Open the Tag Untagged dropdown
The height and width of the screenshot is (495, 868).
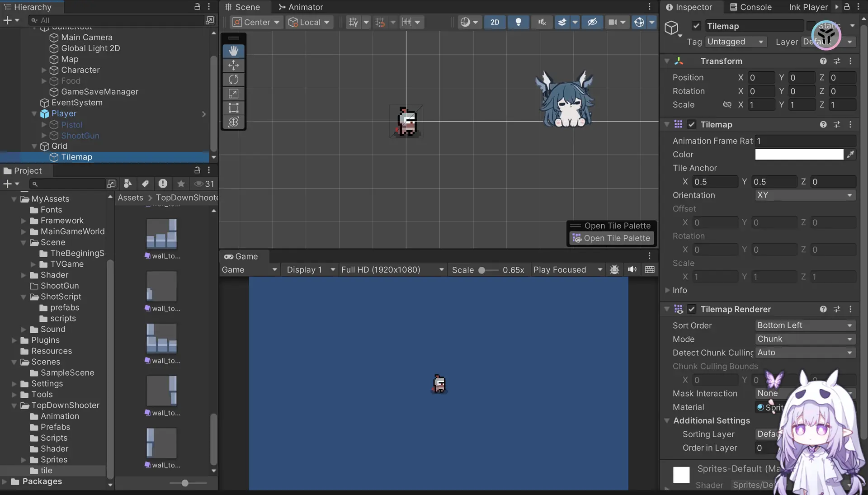(x=736, y=42)
